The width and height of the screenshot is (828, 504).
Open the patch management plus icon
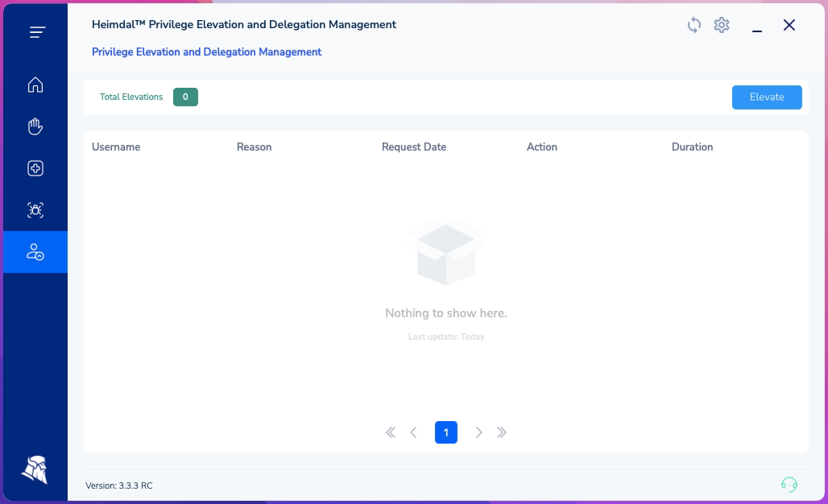click(x=35, y=168)
